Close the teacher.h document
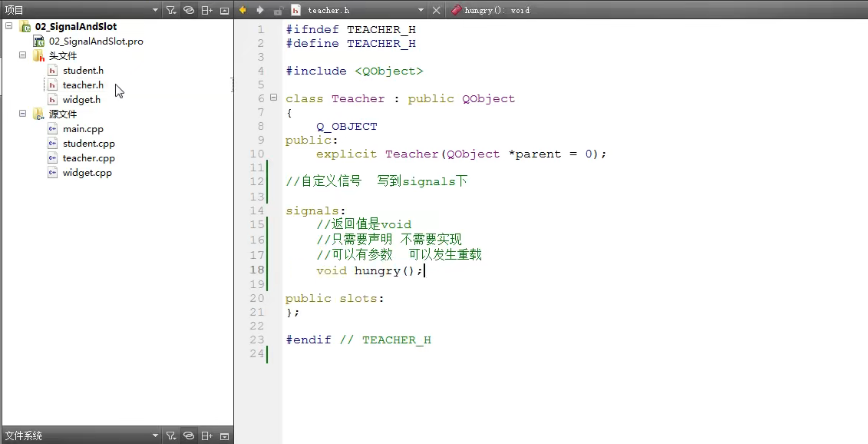This screenshot has width=868, height=444. point(436,10)
